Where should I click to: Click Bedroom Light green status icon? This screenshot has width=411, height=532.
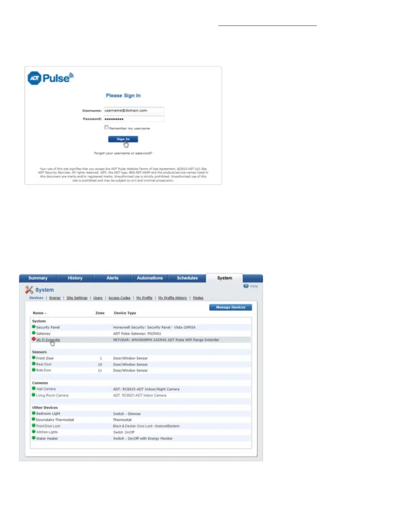tap(34, 413)
